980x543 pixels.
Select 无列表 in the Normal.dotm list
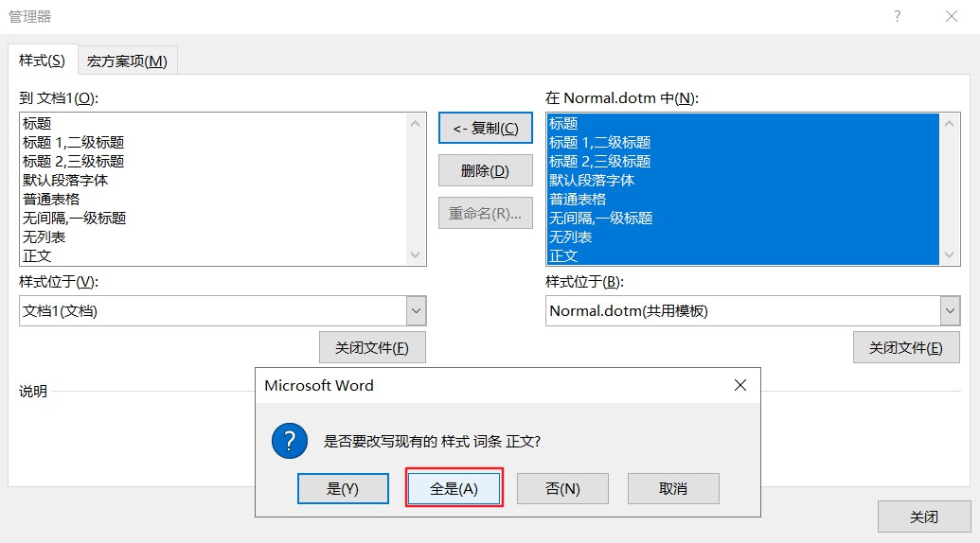point(743,237)
